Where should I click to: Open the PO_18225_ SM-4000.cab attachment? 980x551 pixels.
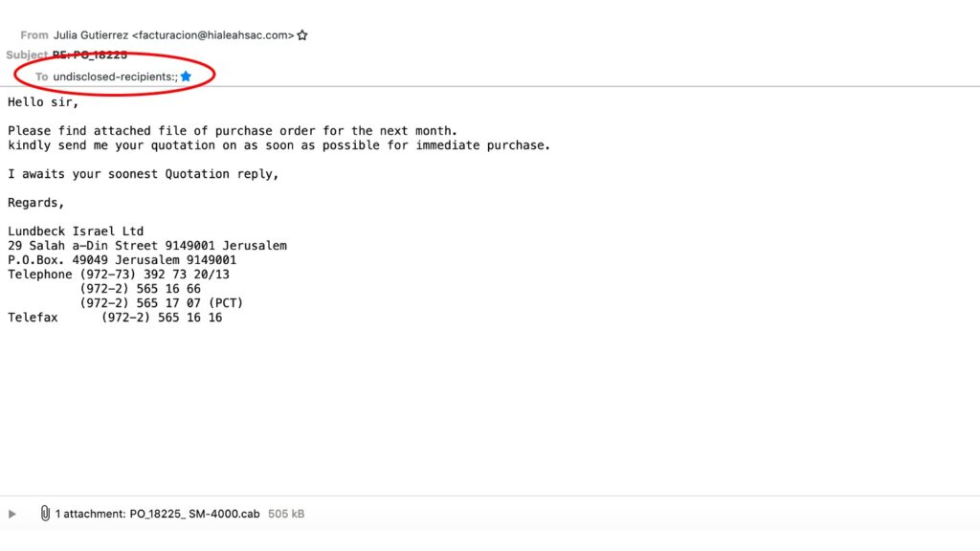[x=194, y=514]
